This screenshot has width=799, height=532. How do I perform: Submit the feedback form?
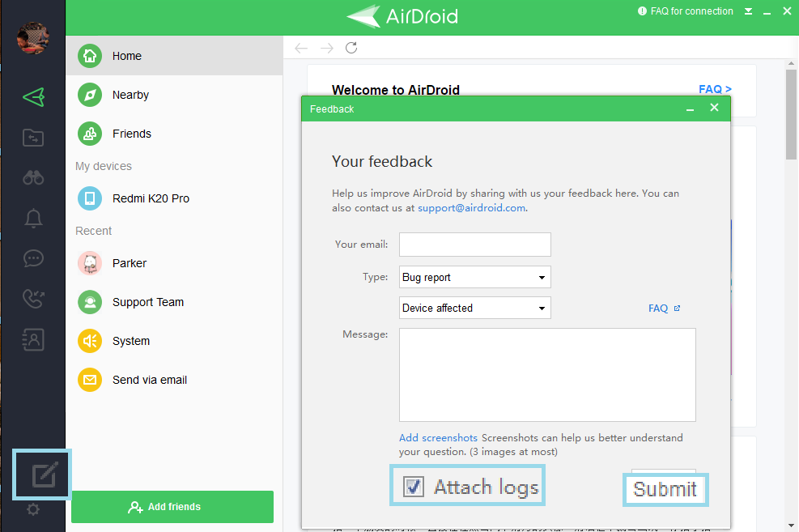[x=665, y=489]
